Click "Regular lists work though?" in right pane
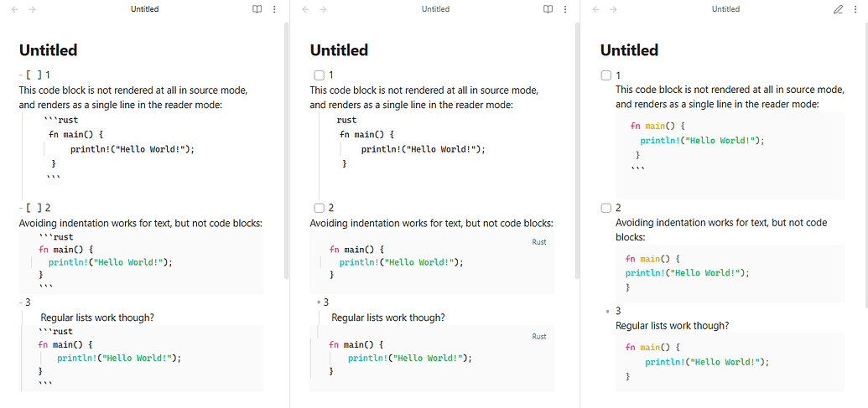The image size is (868, 408). click(672, 326)
